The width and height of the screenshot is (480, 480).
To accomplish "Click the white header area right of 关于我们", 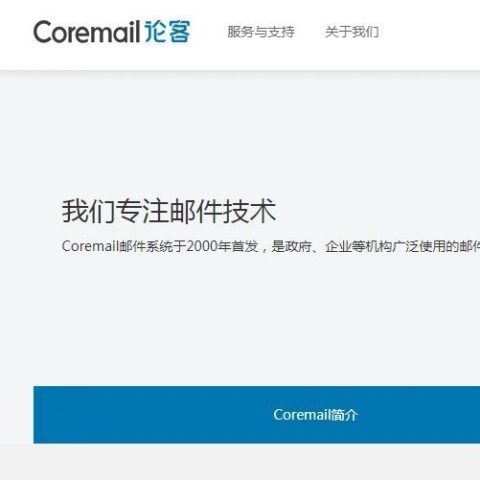I will click(x=430, y=33).
